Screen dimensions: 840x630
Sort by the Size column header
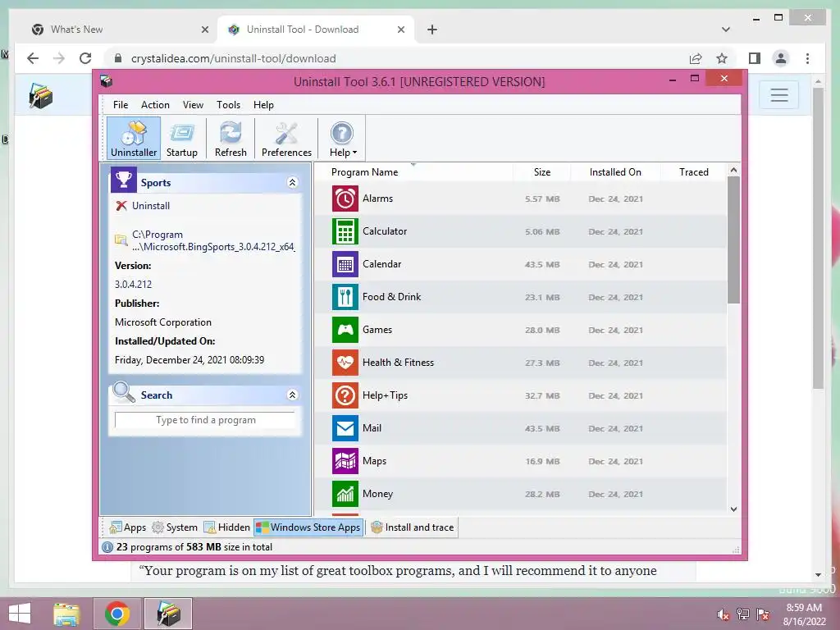point(542,172)
